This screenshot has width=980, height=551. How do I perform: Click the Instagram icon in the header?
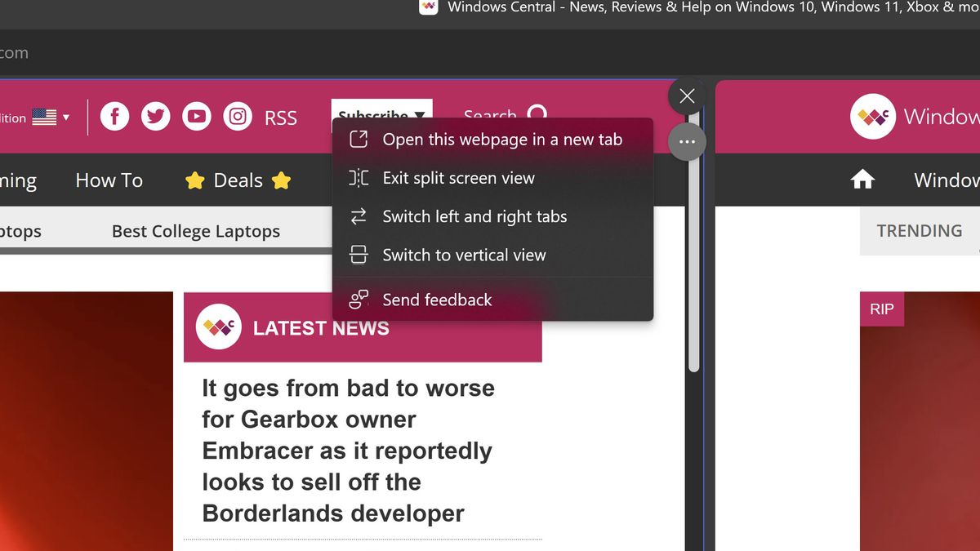[x=238, y=116]
